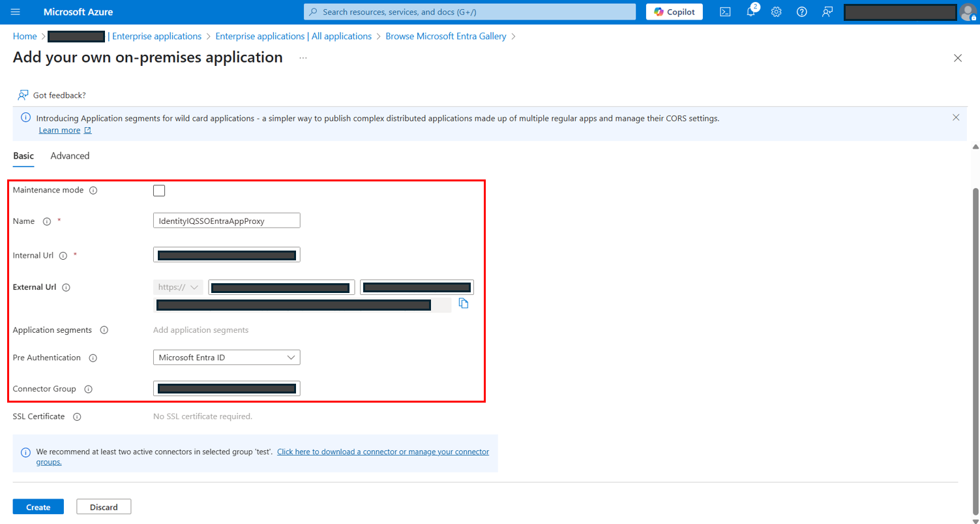Viewport: 980px width, 524px height.
Task: Open the notifications bell
Action: point(750,12)
